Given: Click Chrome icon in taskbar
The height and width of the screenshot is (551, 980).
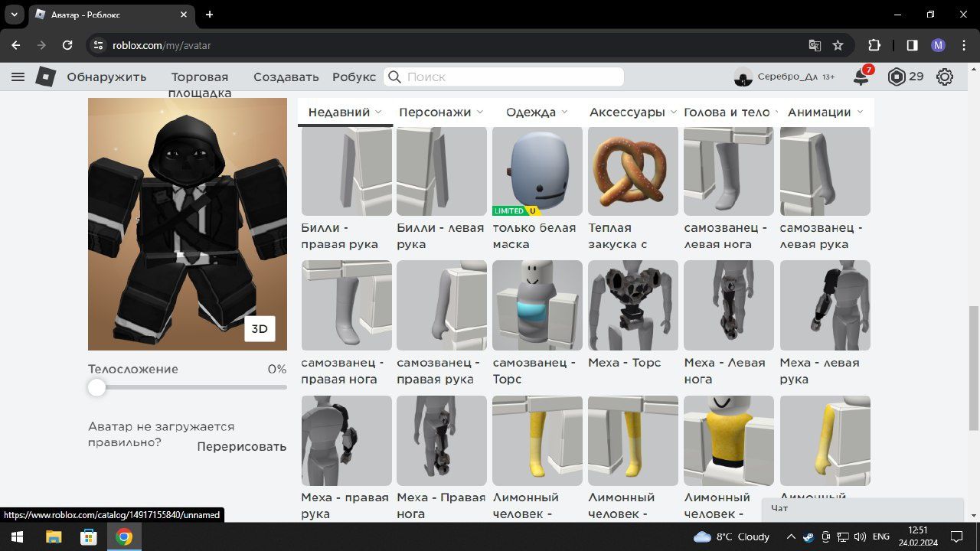Looking at the screenshot, I should (124, 536).
